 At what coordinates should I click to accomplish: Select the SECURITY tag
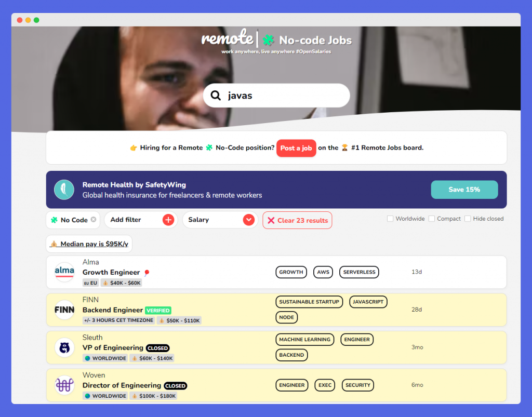point(358,385)
